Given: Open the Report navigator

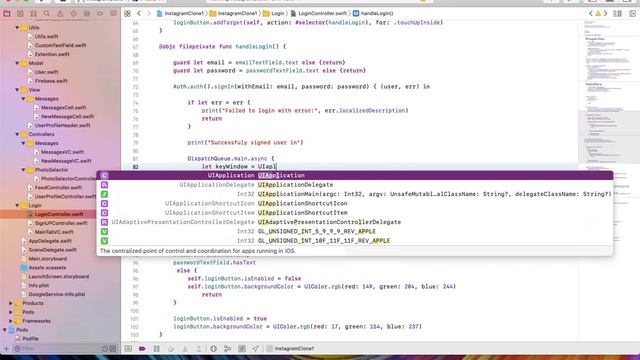Looking at the screenshot, I should point(113,13).
